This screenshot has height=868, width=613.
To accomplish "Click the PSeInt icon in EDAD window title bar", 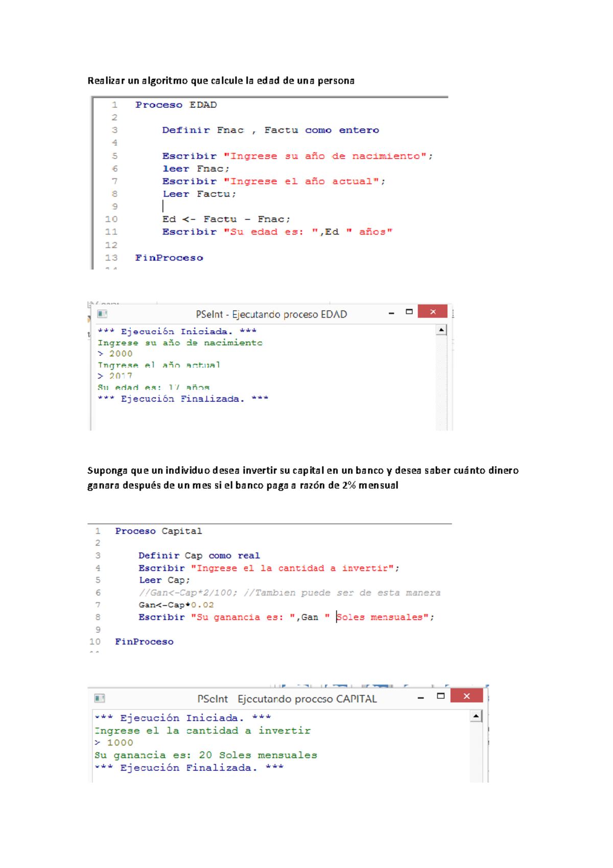I will [102, 314].
